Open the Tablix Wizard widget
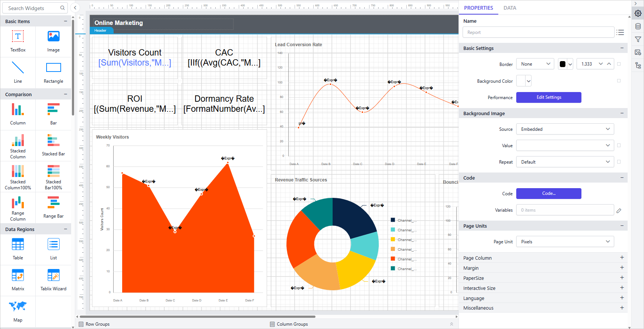The width and height of the screenshot is (644, 329). pos(53,280)
